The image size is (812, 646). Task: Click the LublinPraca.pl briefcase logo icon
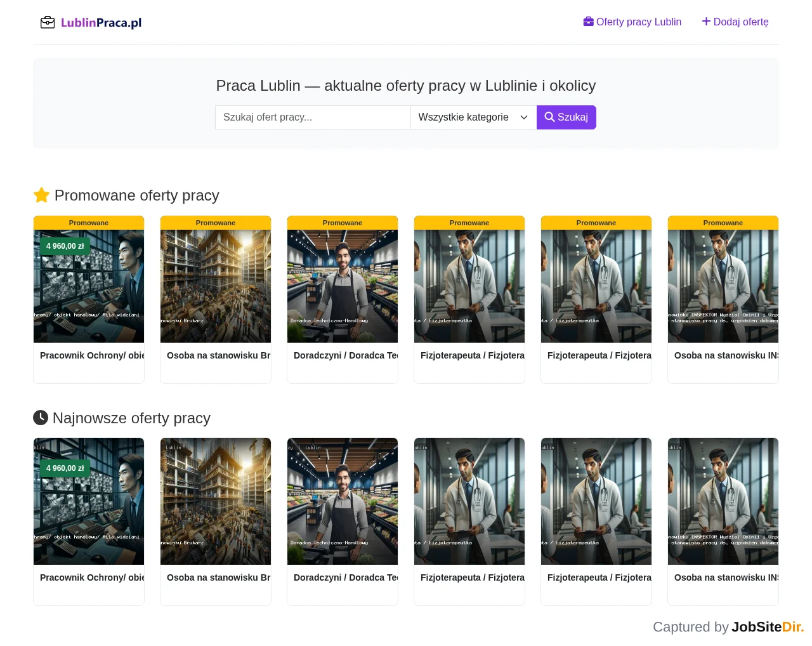48,23
